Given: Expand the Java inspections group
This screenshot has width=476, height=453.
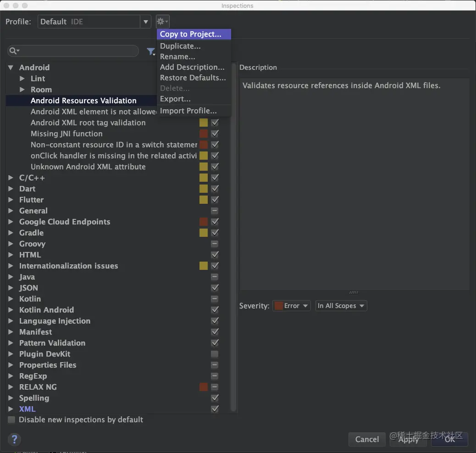Looking at the screenshot, I should click(x=11, y=277).
